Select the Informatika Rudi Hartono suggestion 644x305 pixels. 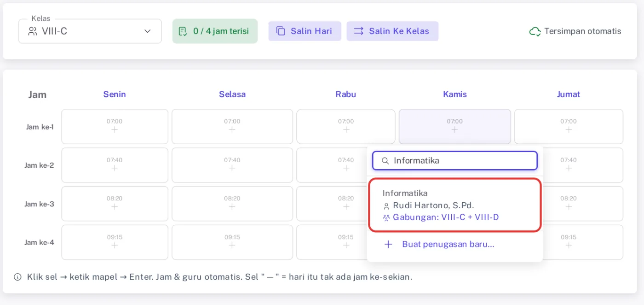[x=455, y=205]
